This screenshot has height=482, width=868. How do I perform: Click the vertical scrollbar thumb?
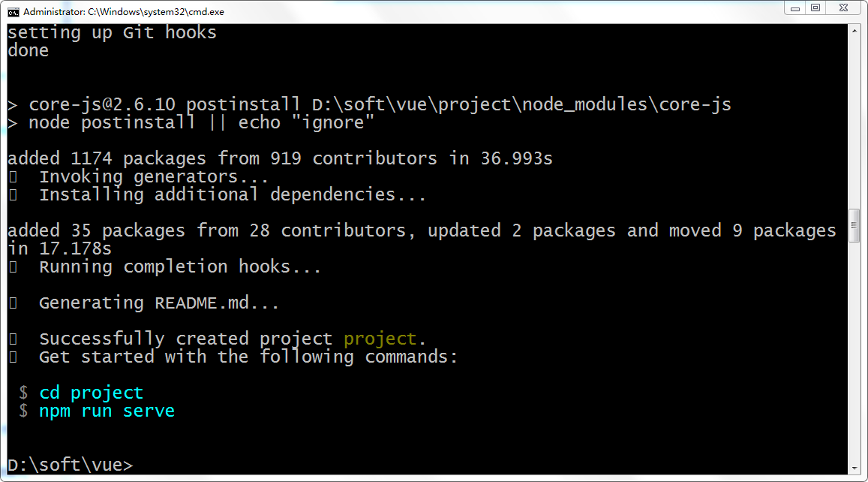point(854,226)
